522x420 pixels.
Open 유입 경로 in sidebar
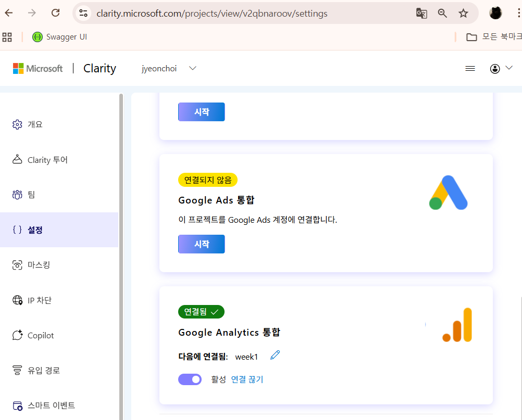coord(59,370)
